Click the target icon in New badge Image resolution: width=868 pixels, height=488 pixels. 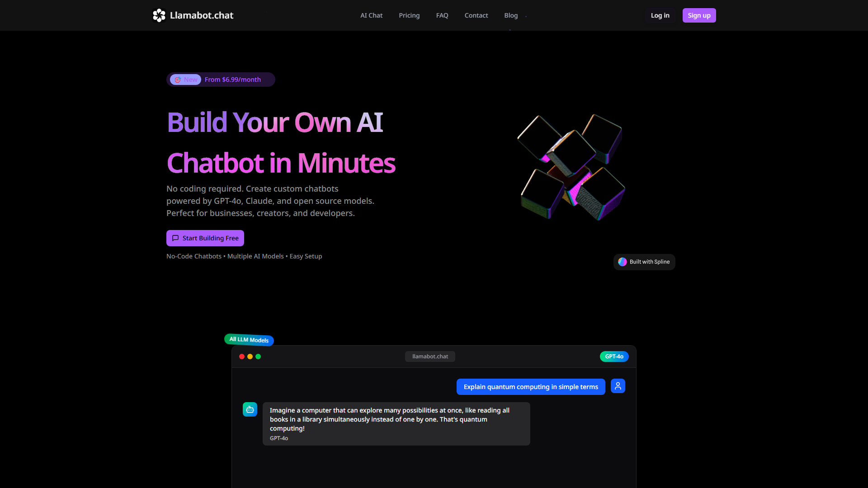point(178,80)
